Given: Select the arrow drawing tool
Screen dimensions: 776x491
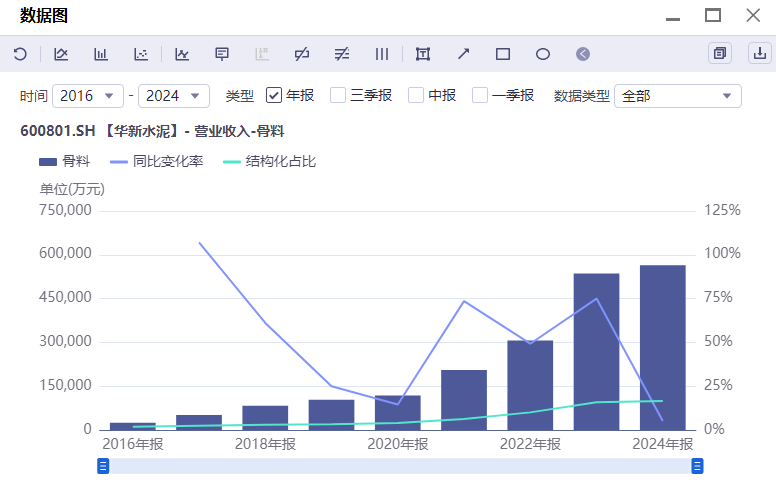Looking at the screenshot, I should pyautogui.click(x=463, y=54).
